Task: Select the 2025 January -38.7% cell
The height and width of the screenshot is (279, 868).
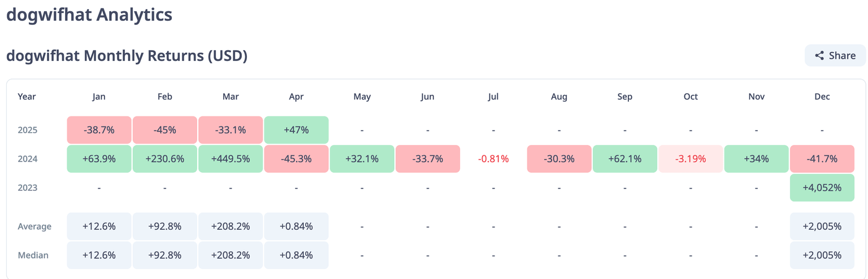Action: [99, 130]
